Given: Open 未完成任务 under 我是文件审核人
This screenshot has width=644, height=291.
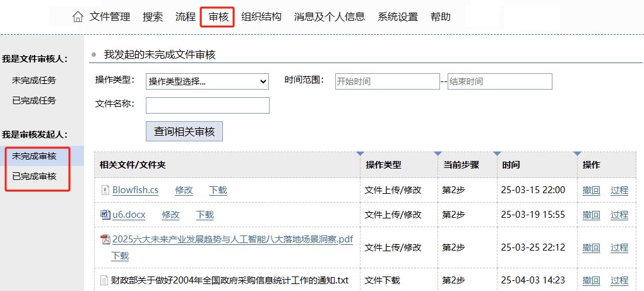Looking at the screenshot, I should point(34,80).
